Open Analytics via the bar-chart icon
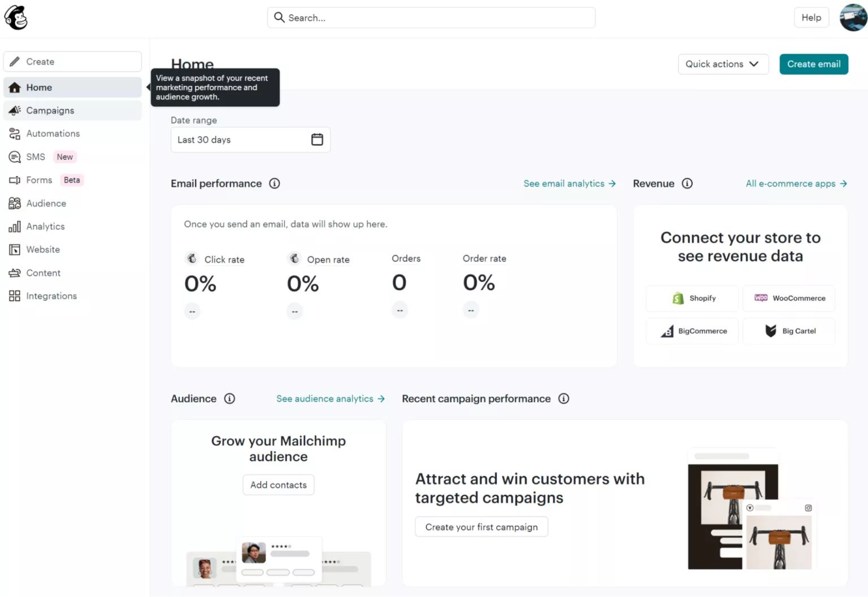This screenshot has width=868, height=597. coord(15,226)
